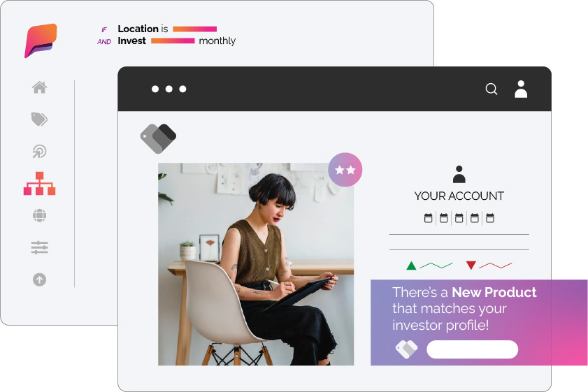Click the globe icon in sidebar
Image resolution: width=588 pixels, height=392 pixels.
point(39,215)
